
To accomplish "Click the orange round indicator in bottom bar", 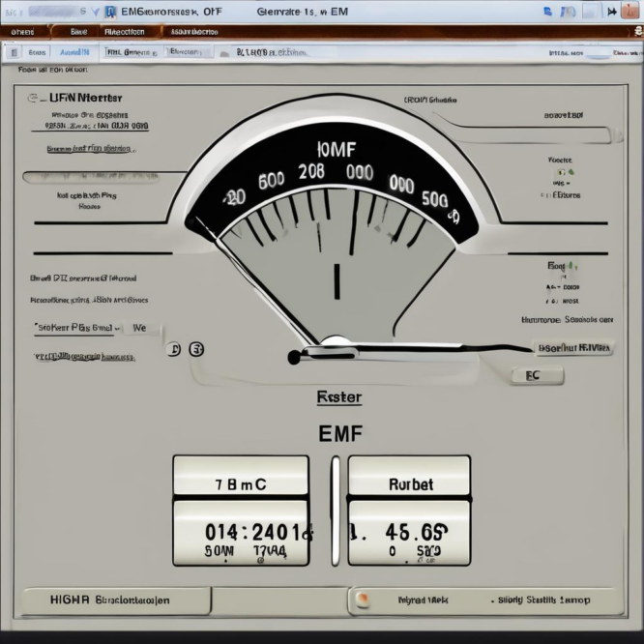I will [362, 600].
